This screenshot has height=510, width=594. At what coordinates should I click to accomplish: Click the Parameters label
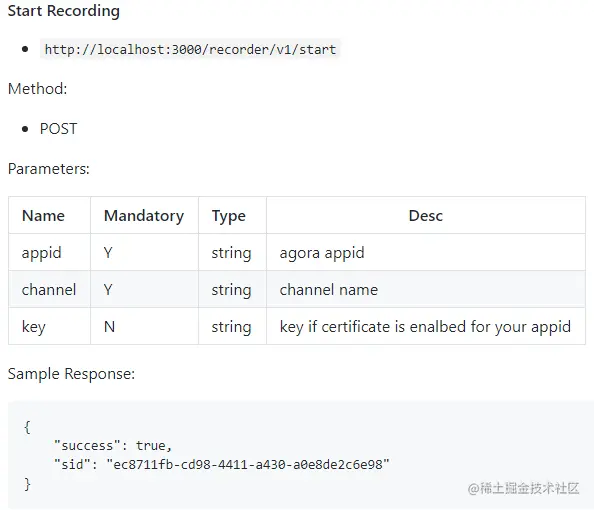click(49, 169)
